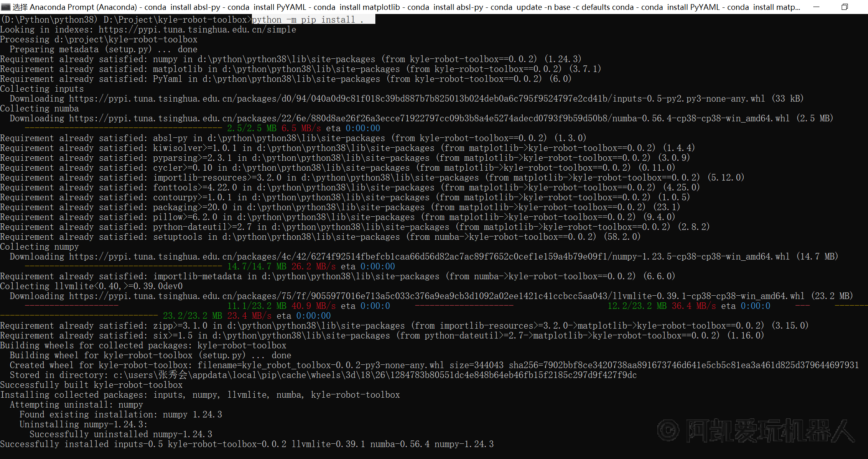868x459 pixels.
Task: Click 'Successfully built kyle-robot-toolbox' line
Action: (x=91, y=385)
